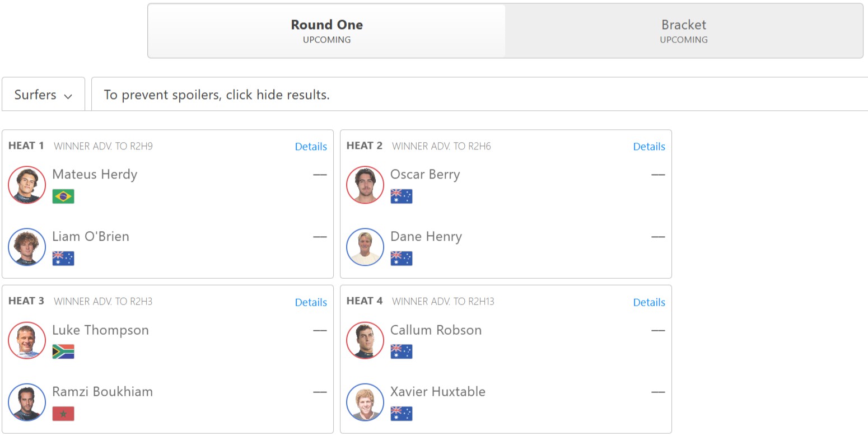The width and height of the screenshot is (868, 436).
Task: Click Mateus Herdy's Brazil flag icon
Action: click(63, 196)
